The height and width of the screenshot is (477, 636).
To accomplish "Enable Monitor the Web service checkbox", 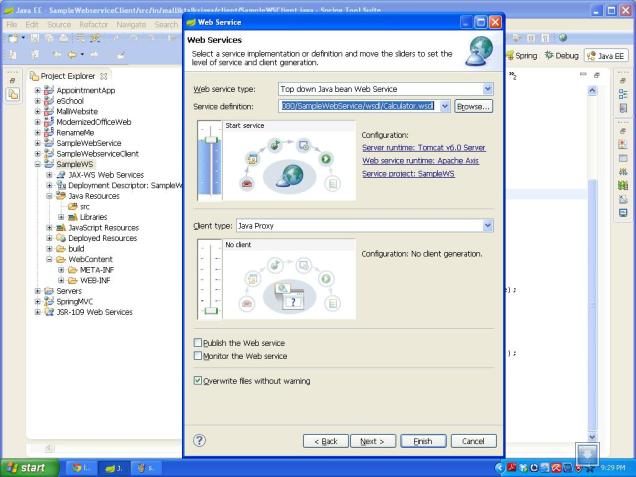I will pos(197,356).
